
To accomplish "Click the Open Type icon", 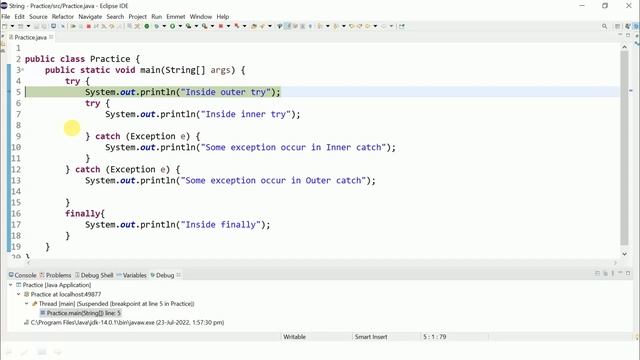I will (x=254, y=26).
